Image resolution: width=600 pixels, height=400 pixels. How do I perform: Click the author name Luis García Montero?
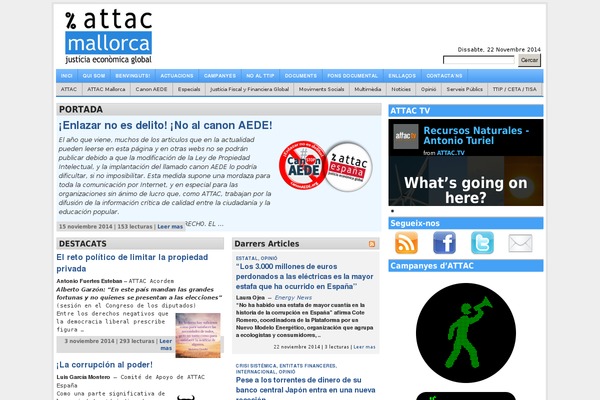tap(83, 377)
